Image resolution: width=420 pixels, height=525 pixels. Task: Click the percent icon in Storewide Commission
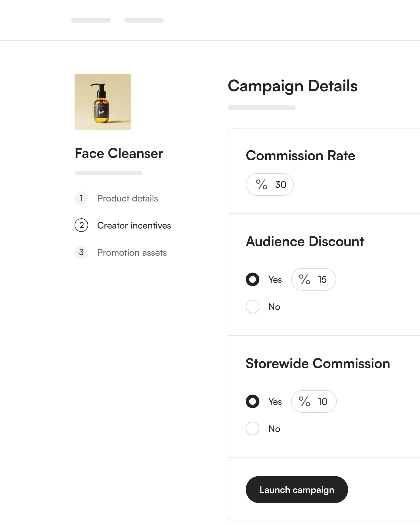[304, 401]
